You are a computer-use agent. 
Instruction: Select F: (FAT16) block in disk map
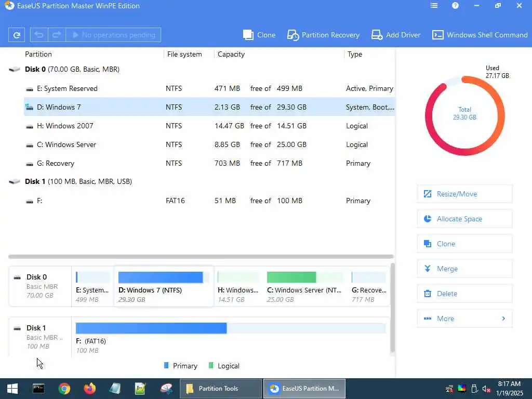pyautogui.click(x=231, y=338)
